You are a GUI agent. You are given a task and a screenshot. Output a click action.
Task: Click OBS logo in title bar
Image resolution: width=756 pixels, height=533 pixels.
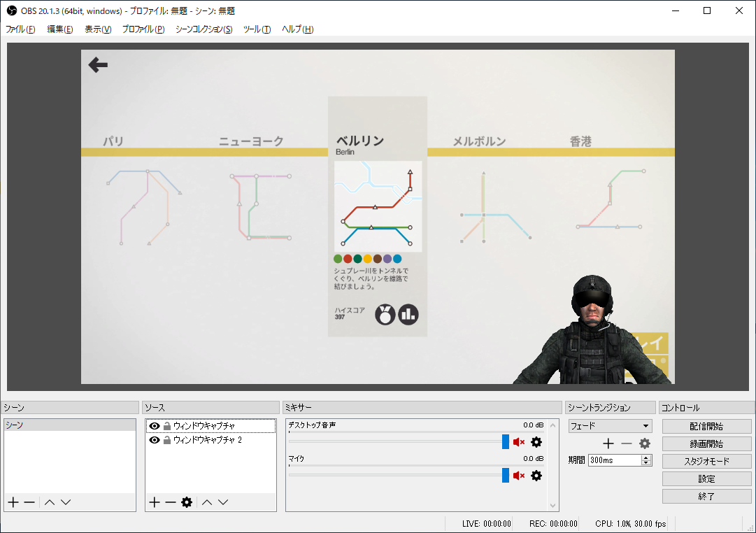[12, 10]
